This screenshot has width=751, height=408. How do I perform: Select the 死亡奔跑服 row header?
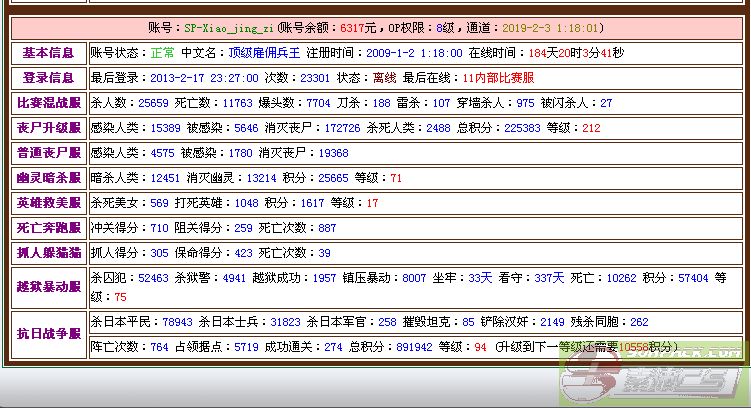click(46, 227)
